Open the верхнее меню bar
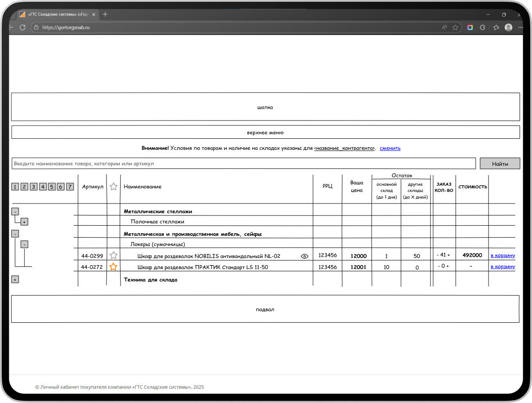Image resolution: width=532 pixels, height=403 pixels. (265, 133)
